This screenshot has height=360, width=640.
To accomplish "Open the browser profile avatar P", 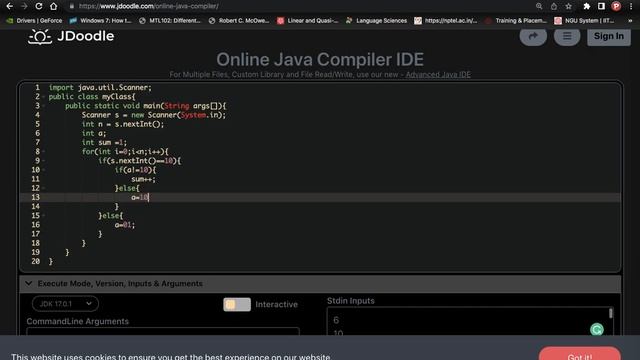I will (616, 6).
